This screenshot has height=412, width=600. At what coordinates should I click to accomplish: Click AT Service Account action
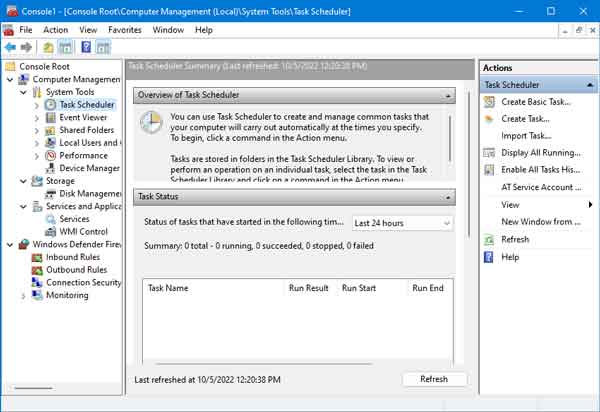(541, 187)
